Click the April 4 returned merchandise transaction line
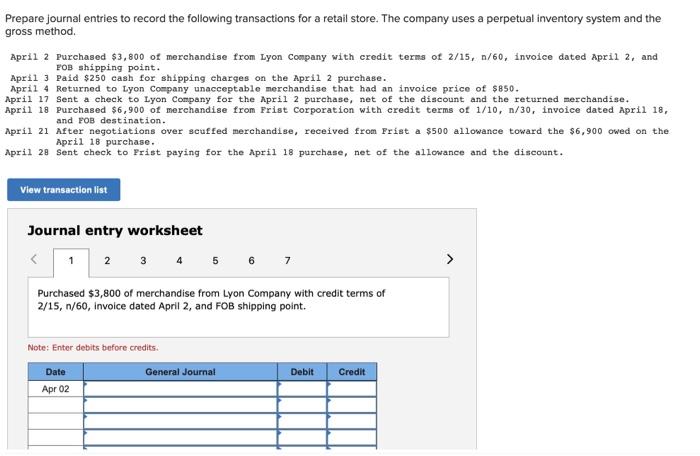The width and height of the screenshot is (700, 456). click(265, 89)
